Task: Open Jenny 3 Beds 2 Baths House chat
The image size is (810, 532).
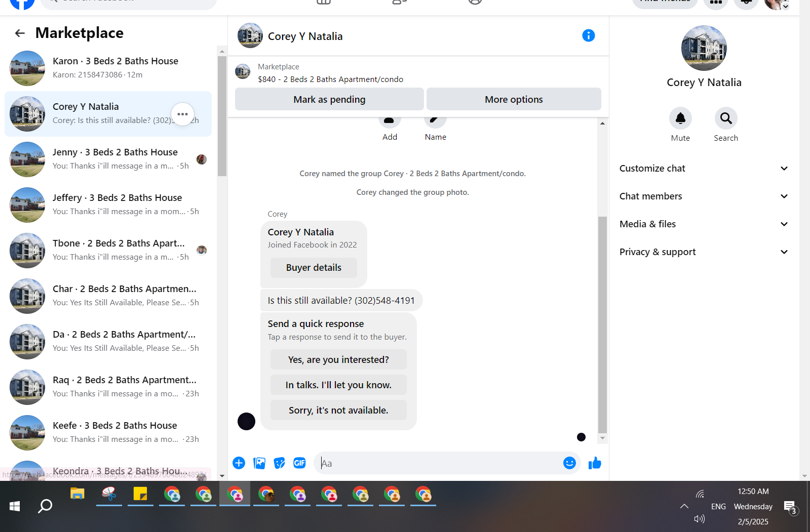Action: coord(108,159)
